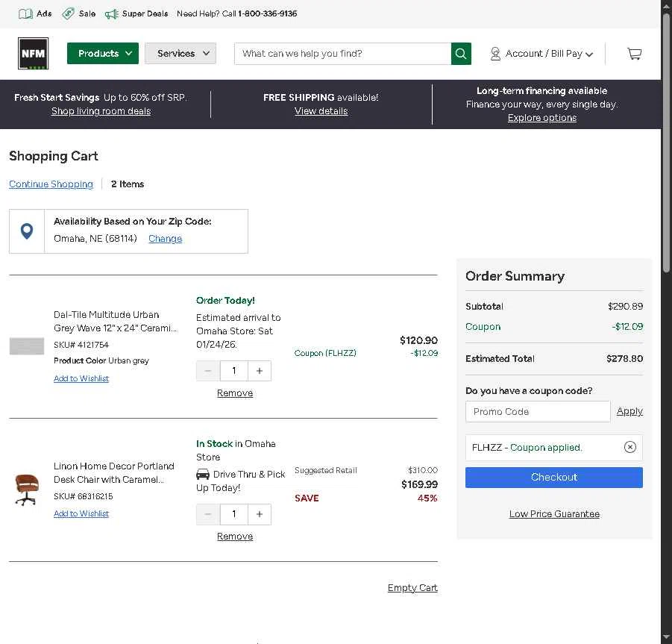Viewport: 672px width, 644px height.
Task: Open the Dal-Tile tile product thumbnail
Action: click(27, 346)
